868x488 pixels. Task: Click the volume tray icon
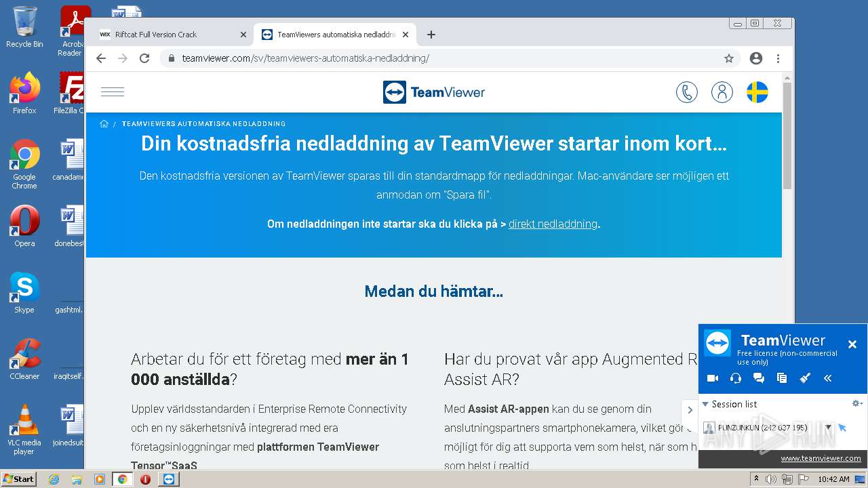(x=771, y=479)
